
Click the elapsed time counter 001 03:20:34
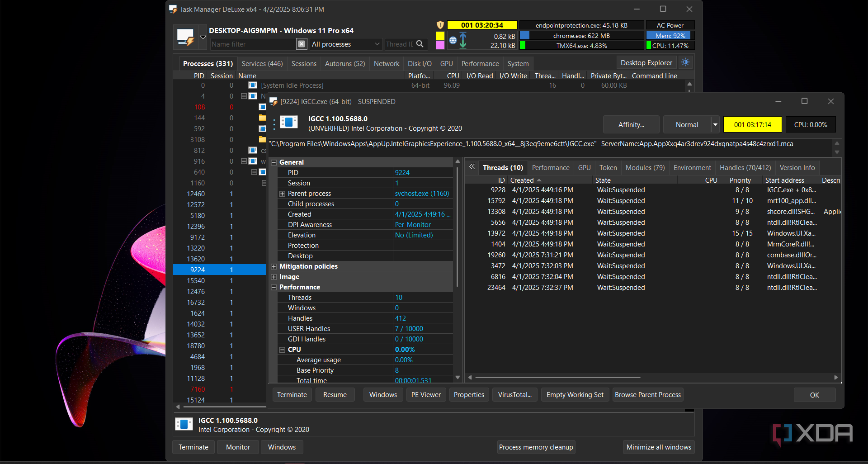(x=482, y=25)
